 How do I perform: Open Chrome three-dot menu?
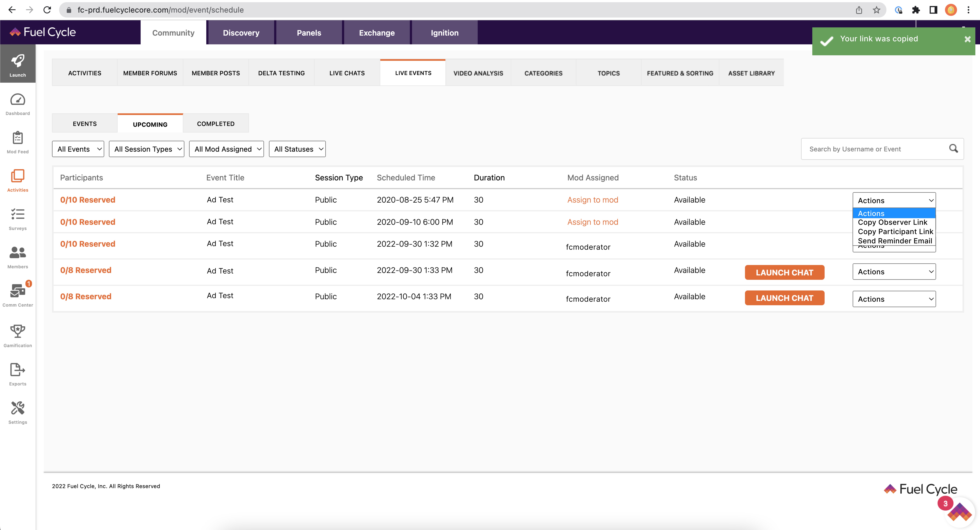click(x=968, y=10)
